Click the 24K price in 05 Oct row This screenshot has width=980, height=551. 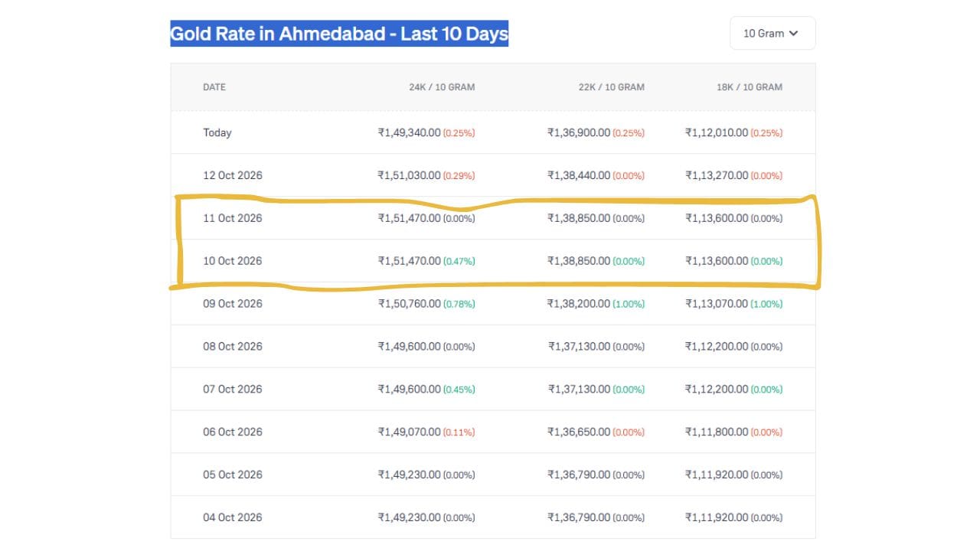click(410, 475)
